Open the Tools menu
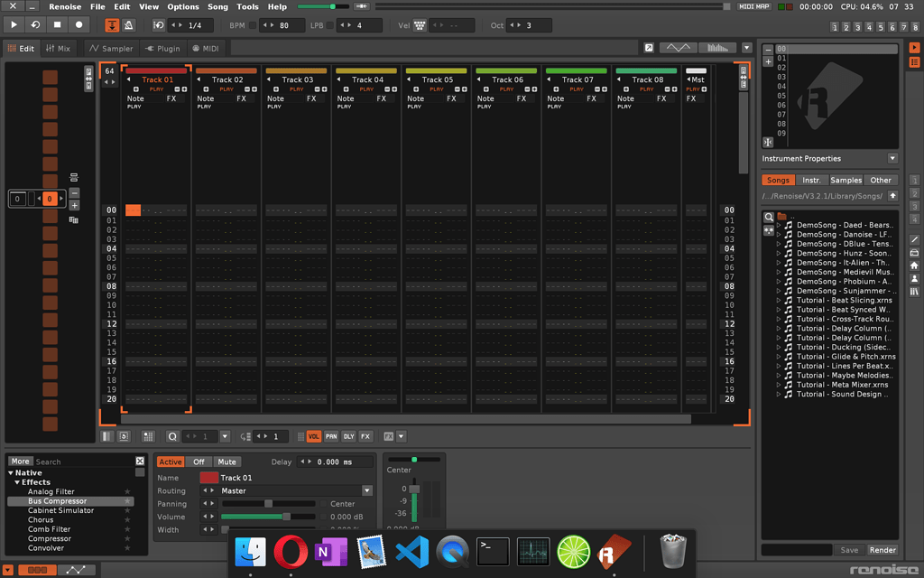The width and height of the screenshot is (924, 578). [x=247, y=6]
